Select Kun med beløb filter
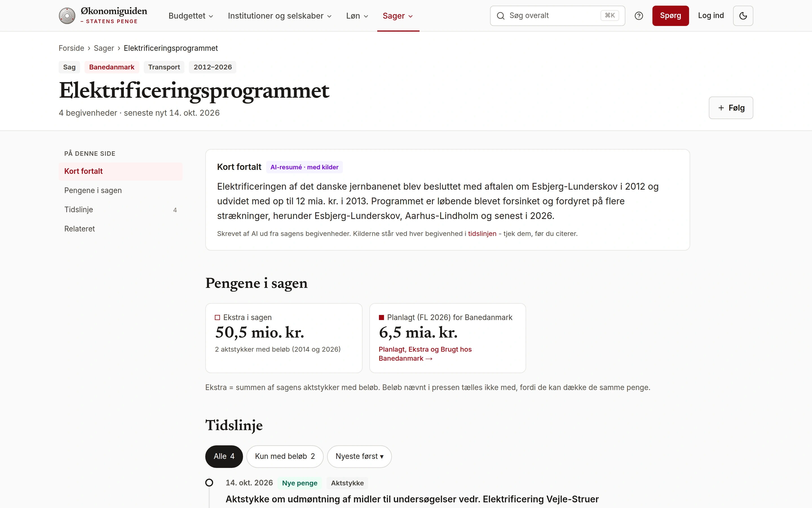This screenshot has width=812, height=508. 285,456
